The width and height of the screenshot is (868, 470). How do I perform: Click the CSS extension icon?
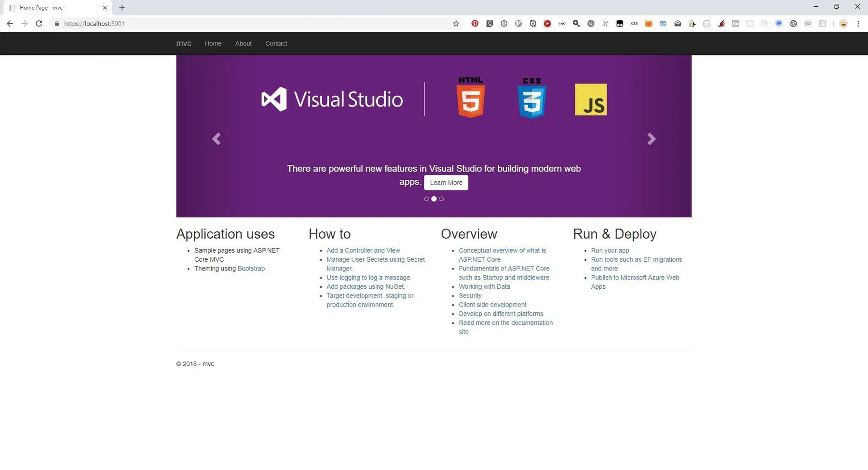tap(634, 24)
